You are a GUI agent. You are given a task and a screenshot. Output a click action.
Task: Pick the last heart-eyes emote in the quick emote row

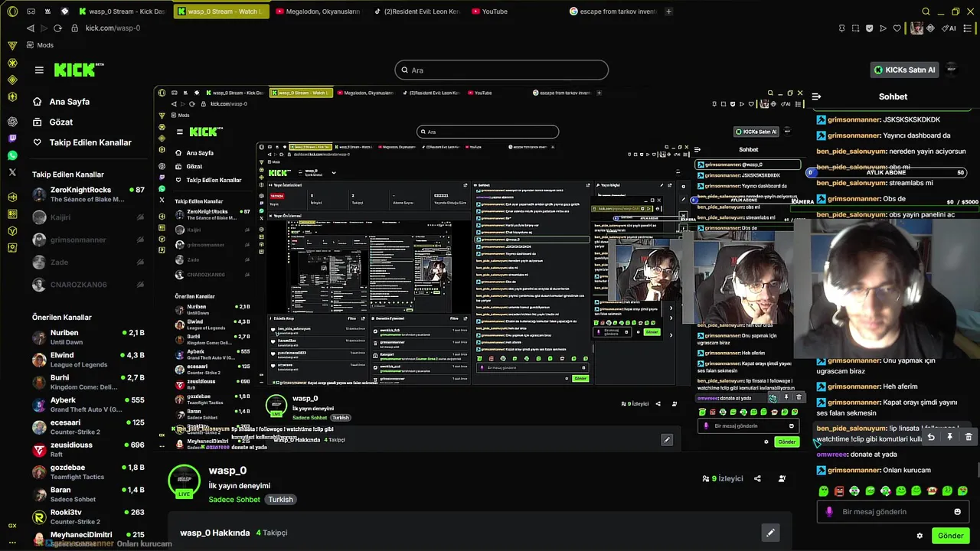[x=962, y=491]
